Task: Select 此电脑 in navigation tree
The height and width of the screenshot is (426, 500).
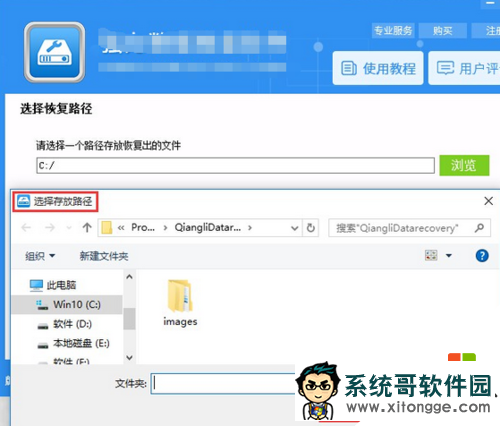Action: 53,285
